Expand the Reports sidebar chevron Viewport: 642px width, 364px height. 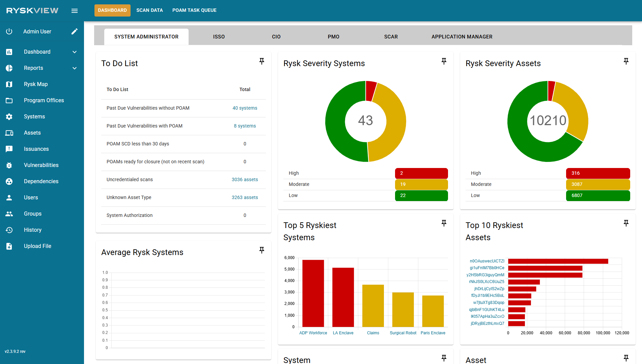(x=75, y=68)
